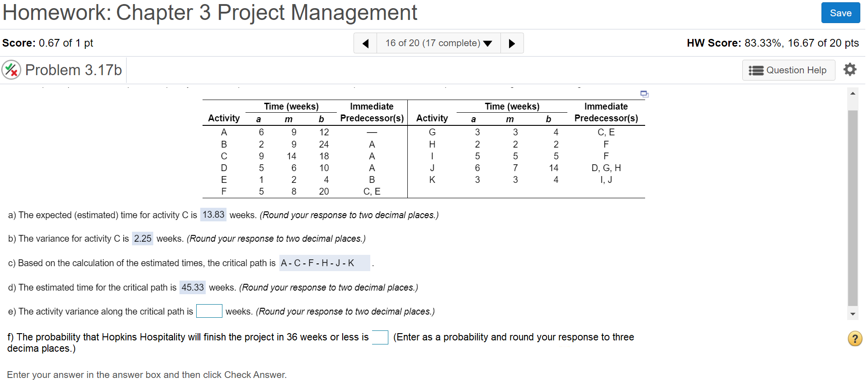Select the variance field showing 2.25

pyautogui.click(x=143, y=239)
